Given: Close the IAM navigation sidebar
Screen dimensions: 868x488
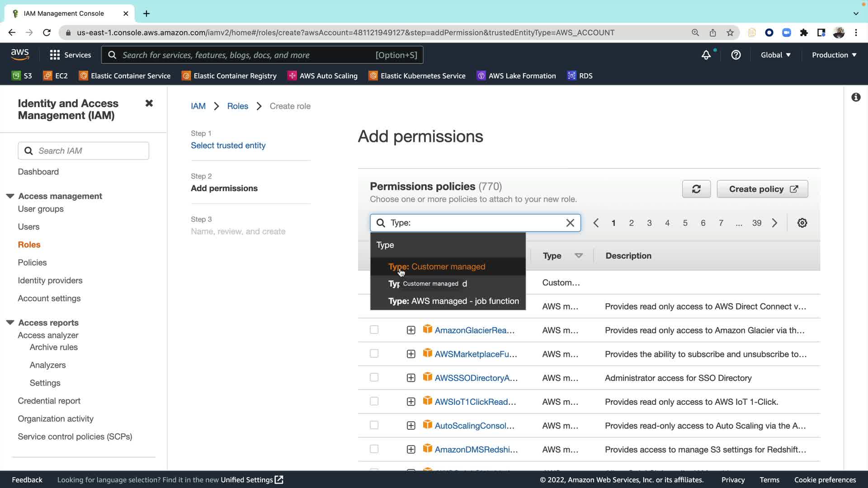Looking at the screenshot, I should (x=149, y=103).
